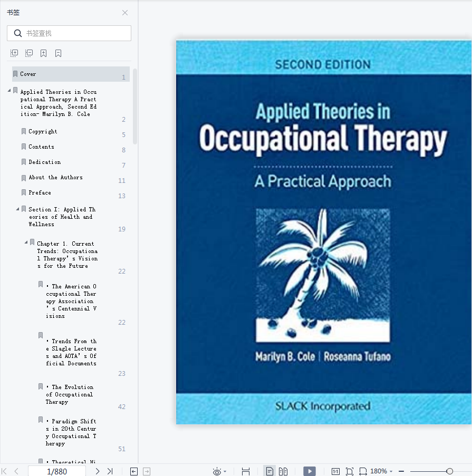Fit page to width
472x476 pixels.
(x=363, y=471)
